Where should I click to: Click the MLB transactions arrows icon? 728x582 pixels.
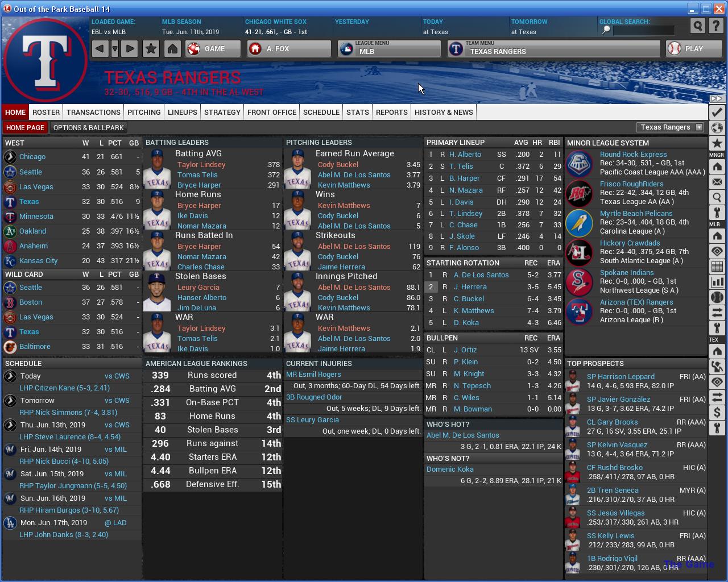717,313
